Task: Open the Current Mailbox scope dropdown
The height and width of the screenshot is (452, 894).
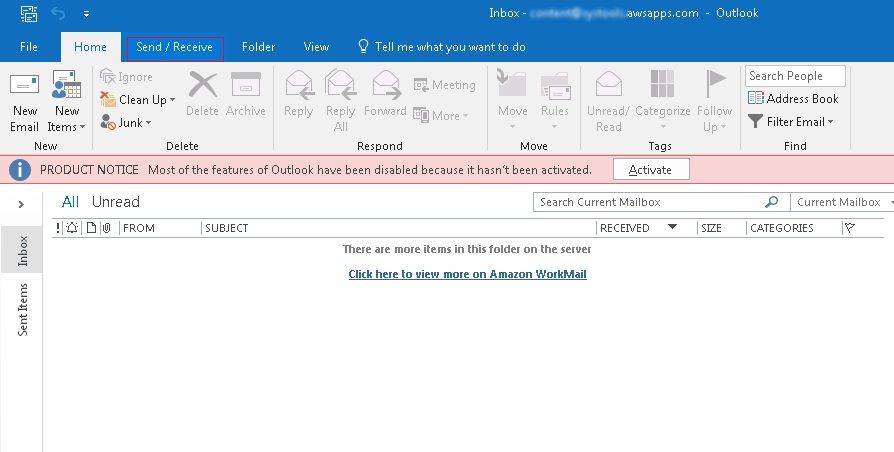Action: (x=842, y=202)
